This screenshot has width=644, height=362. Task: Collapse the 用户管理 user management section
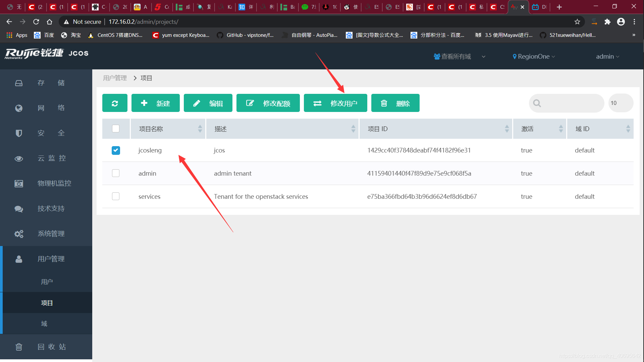click(46, 259)
